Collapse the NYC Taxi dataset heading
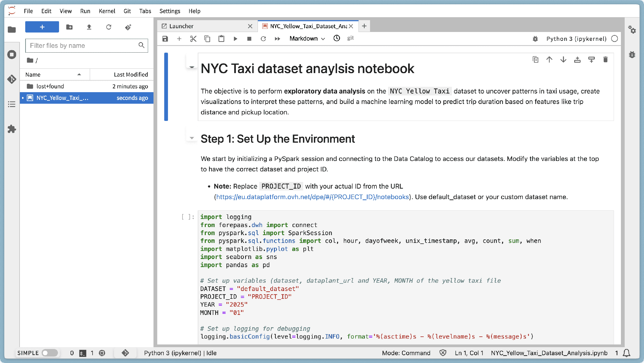The height and width of the screenshot is (363, 644). click(x=192, y=67)
